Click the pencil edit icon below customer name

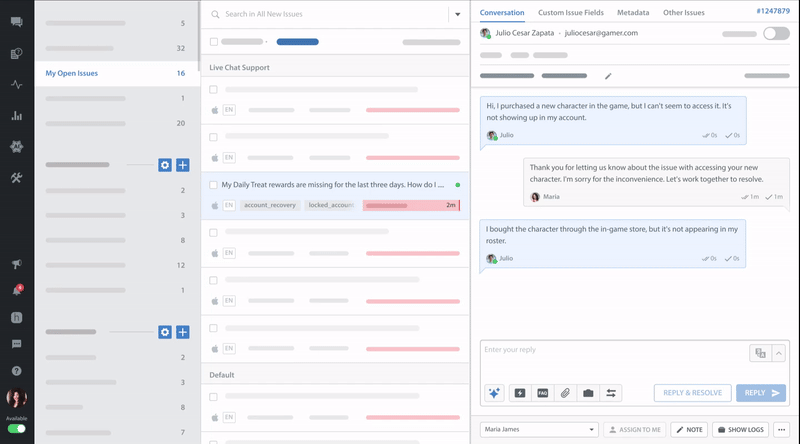tap(608, 76)
